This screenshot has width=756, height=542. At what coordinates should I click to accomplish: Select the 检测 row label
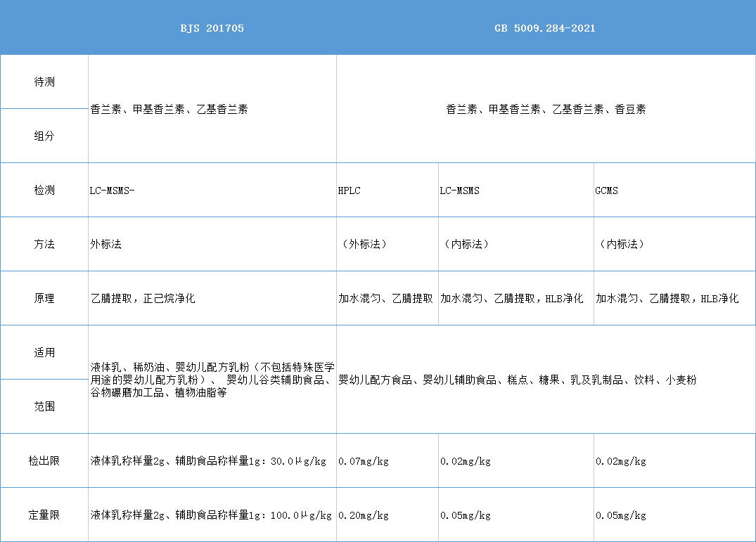tap(44, 190)
